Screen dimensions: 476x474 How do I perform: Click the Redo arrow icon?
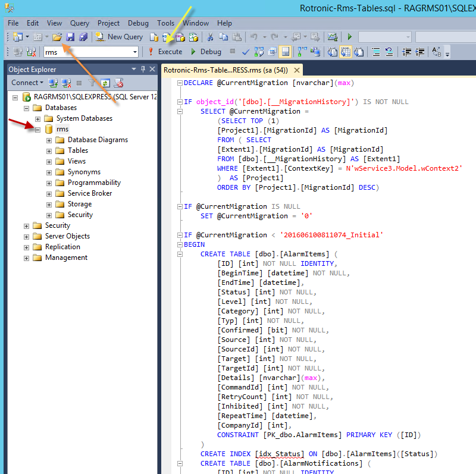click(275, 37)
